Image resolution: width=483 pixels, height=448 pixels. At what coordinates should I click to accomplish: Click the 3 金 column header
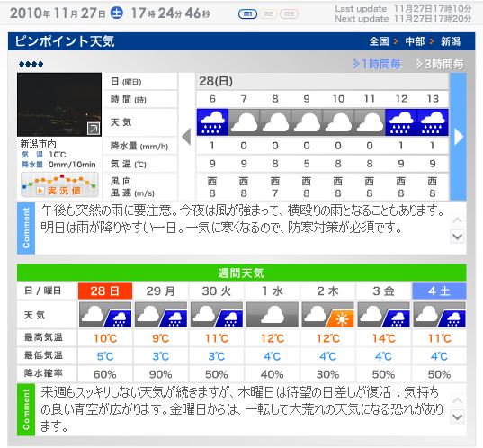tap(384, 291)
